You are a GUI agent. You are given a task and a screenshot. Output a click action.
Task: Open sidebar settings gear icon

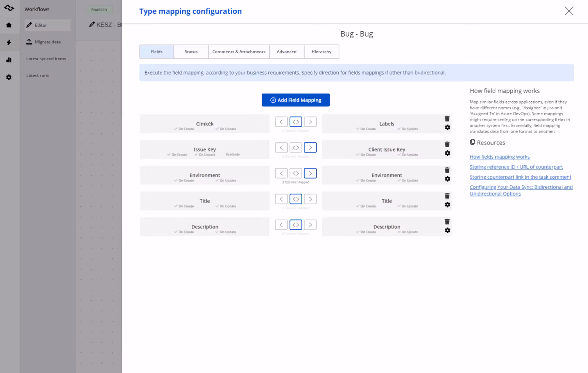(x=9, y=77)
